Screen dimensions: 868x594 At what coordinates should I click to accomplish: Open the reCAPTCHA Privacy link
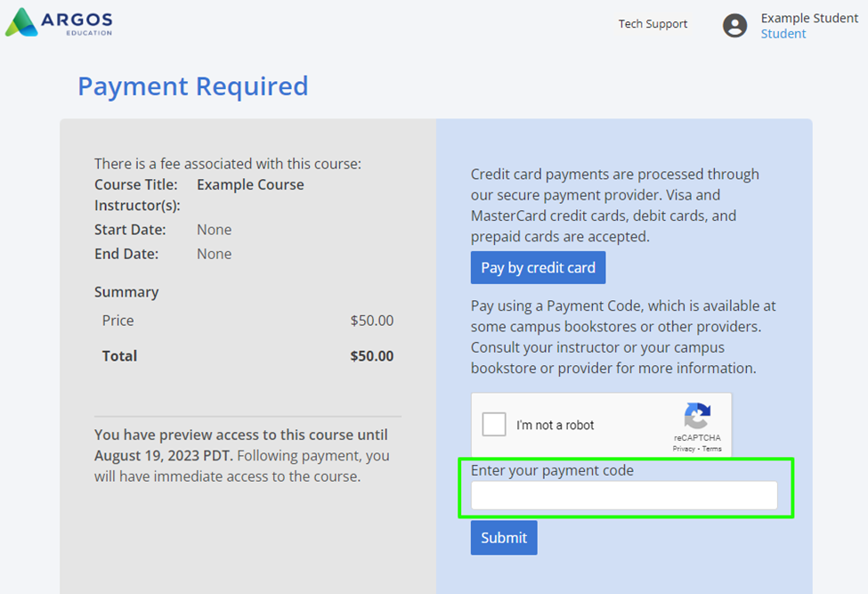(684, 449)
